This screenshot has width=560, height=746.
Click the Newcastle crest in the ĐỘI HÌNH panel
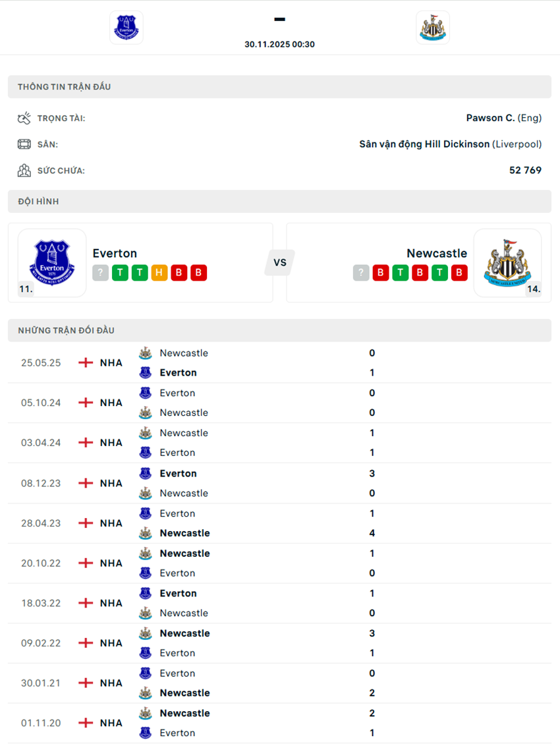pyautogui.click(x=508, y=262)
